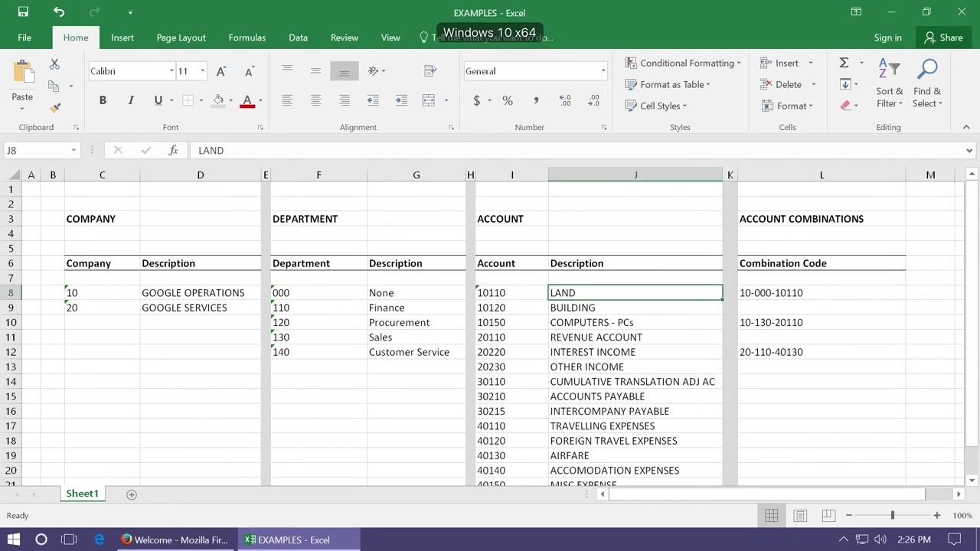Open Find & Select magnifier
Image resolution: width=980 pixels, height=551 pixels.
tap(927, 83)
